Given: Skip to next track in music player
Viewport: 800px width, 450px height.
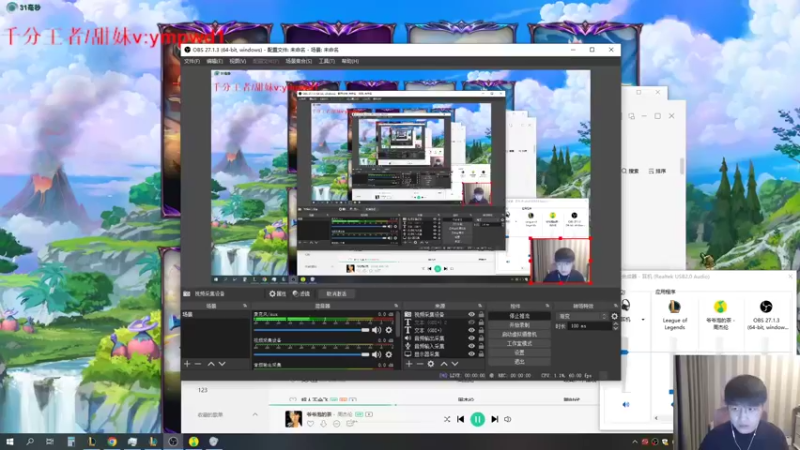Looking at the screenshot, I should (x=494, y=419).
